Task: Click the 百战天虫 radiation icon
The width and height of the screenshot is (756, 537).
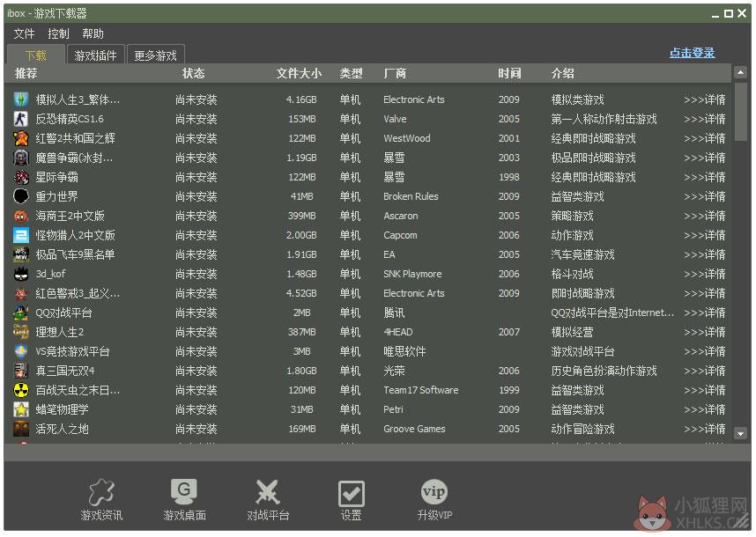Action: [21, 390]
